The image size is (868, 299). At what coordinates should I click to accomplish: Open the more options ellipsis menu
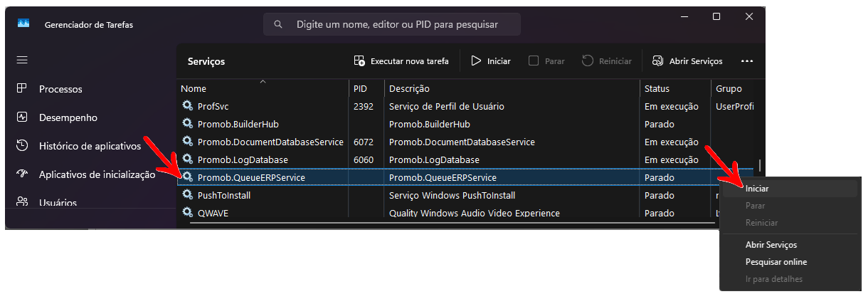(x=747, y=61)
